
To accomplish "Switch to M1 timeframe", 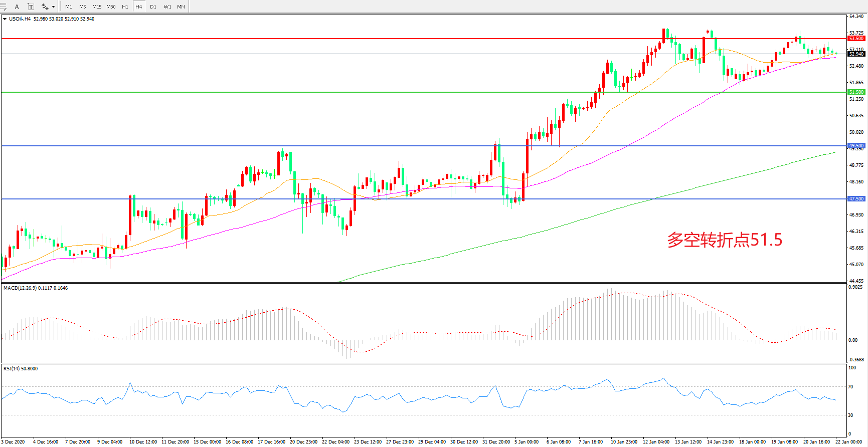I will pyautogui.click(x=69, y=7).
